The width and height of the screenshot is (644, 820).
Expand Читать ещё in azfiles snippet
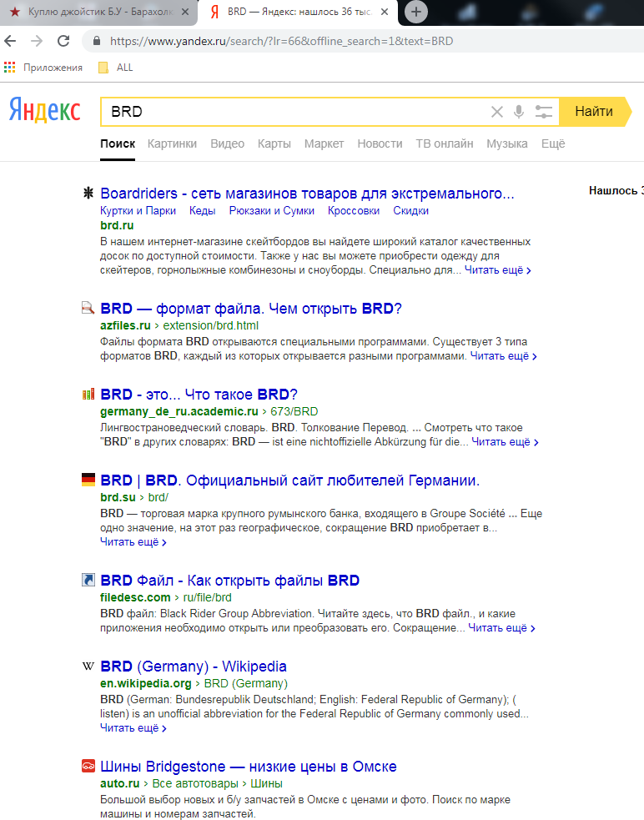[503, 356]
